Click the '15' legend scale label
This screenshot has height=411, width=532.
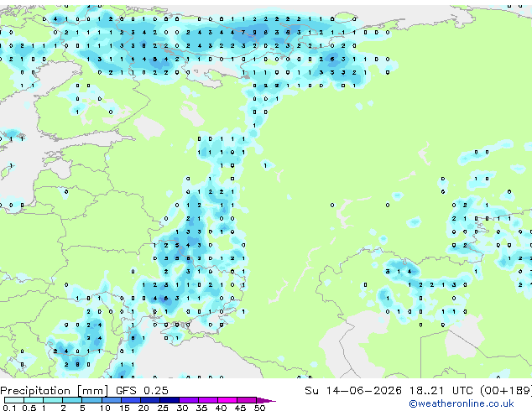124,408
